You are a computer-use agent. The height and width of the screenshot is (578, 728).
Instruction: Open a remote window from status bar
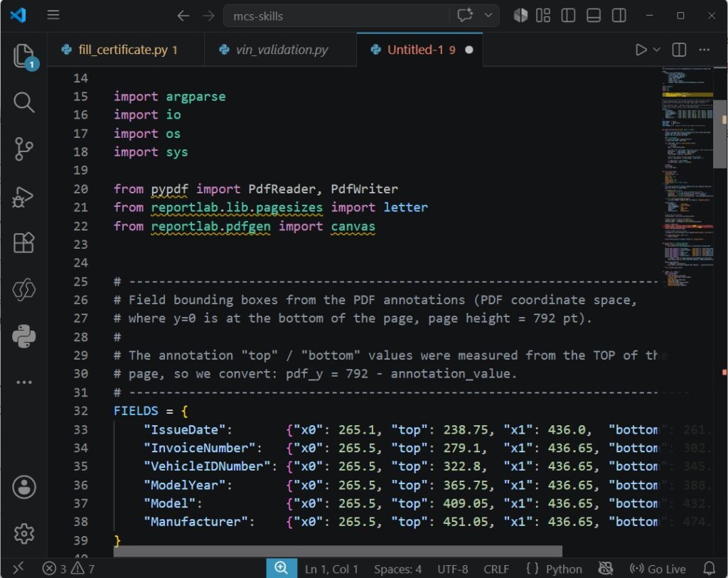(x=18, y=568)
